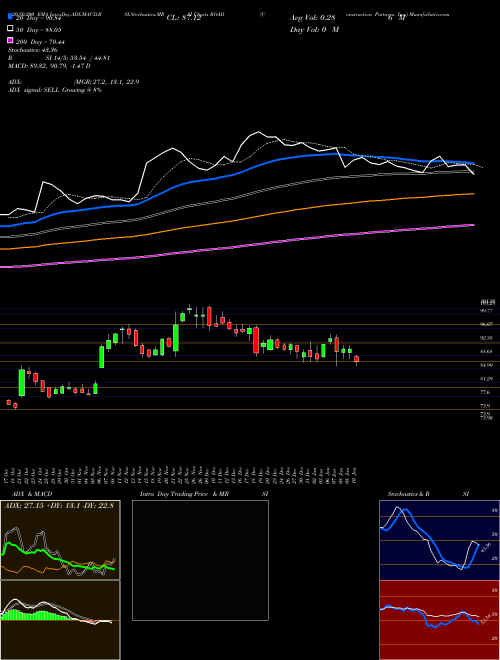
Task: Open the blue-background Stochastics chart
Action: coord(439,540)
